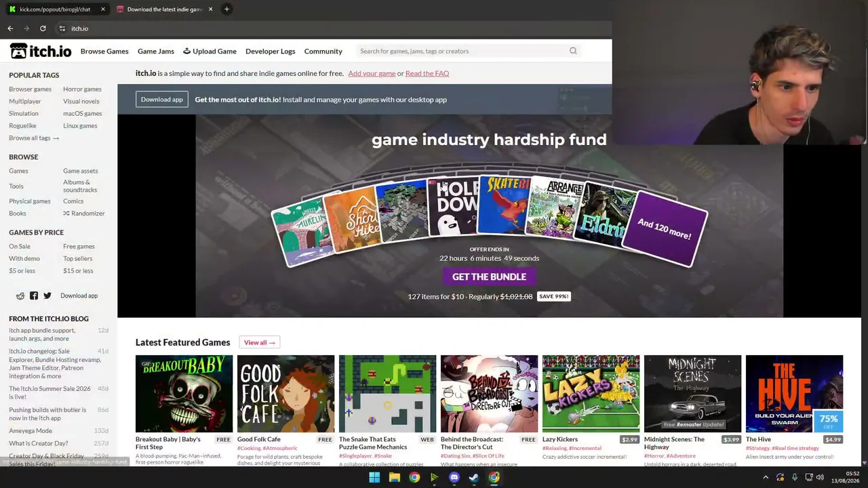
Task: Click the 'Add your game' link
Action: tap(372, 73)
